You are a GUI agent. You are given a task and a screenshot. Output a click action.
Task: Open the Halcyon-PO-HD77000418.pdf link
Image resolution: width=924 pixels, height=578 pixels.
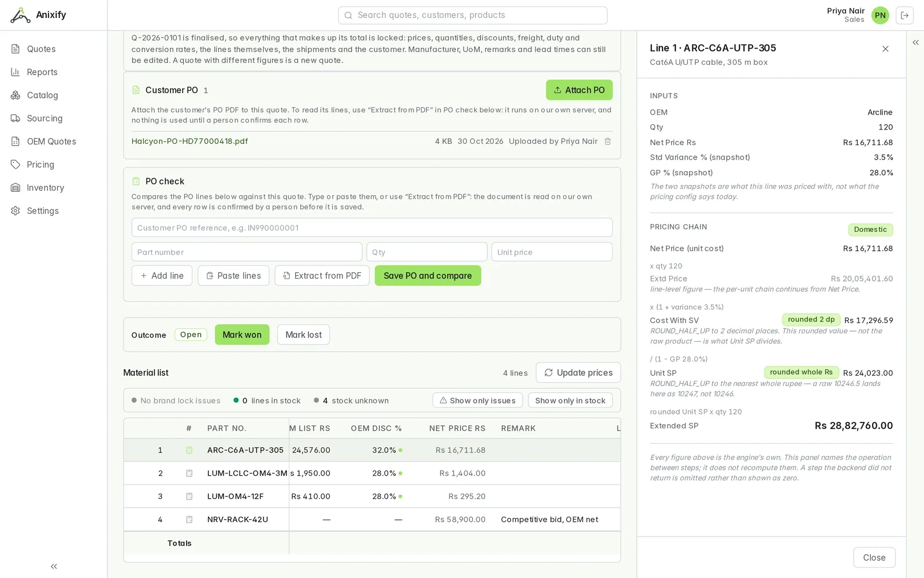click(190, 141)
